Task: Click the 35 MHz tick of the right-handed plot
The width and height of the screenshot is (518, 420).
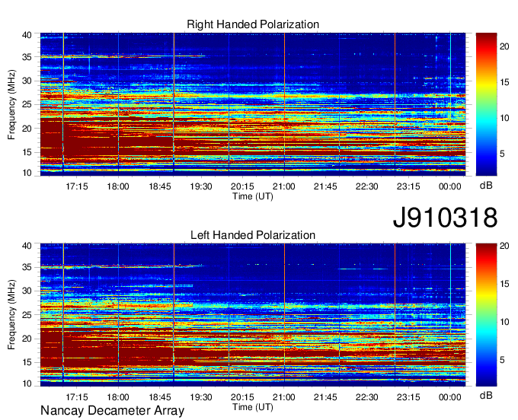Action: (27, 57)
